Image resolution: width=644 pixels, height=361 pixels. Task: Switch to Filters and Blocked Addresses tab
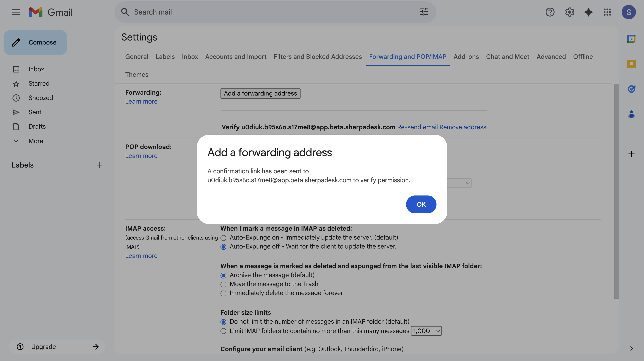(318, 57)
